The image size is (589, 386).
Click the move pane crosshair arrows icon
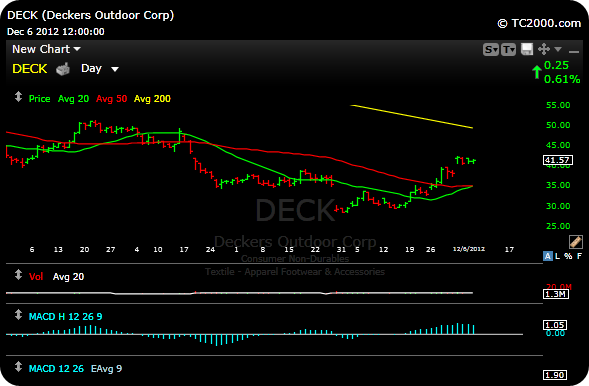click(544, 49)
